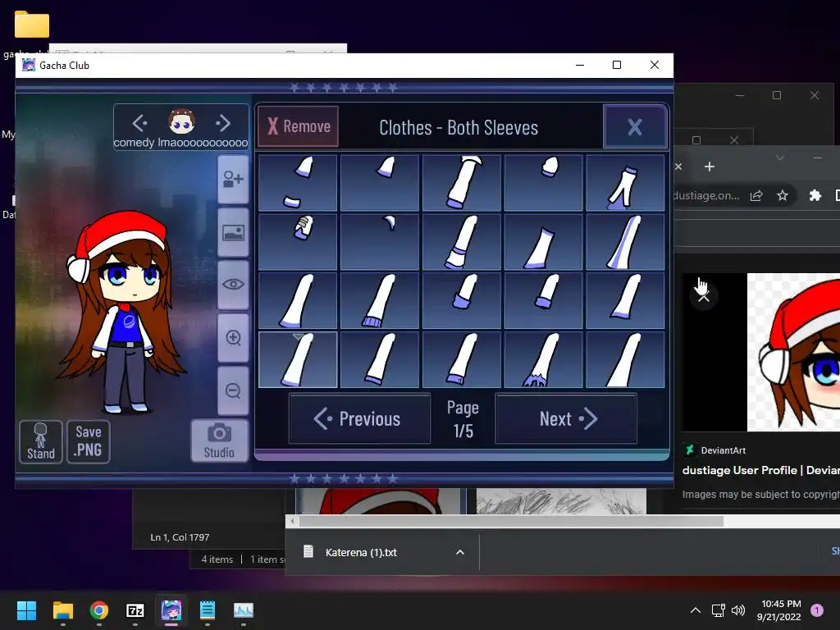This screenshot has width=840, height=630.
Task: Select ribbed-cuff sleeve second in row three
Action: pyautogui.click(x=380, y=300)
